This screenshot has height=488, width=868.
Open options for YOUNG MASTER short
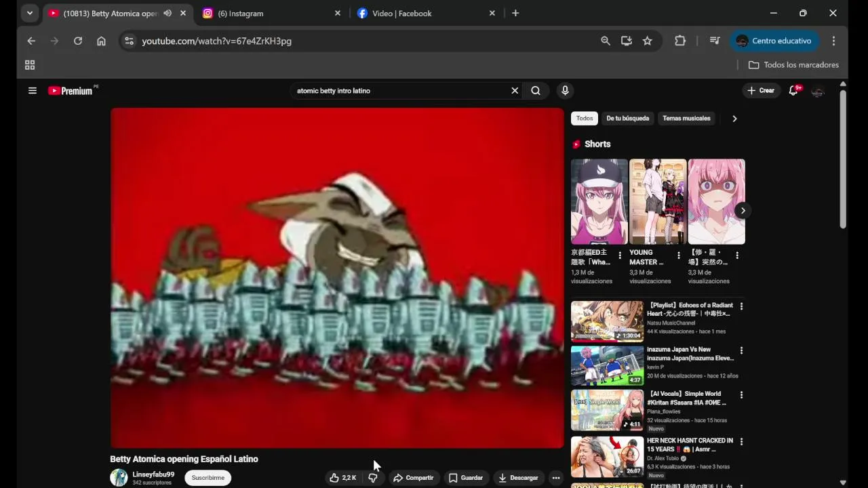click(x=679, y=256)
